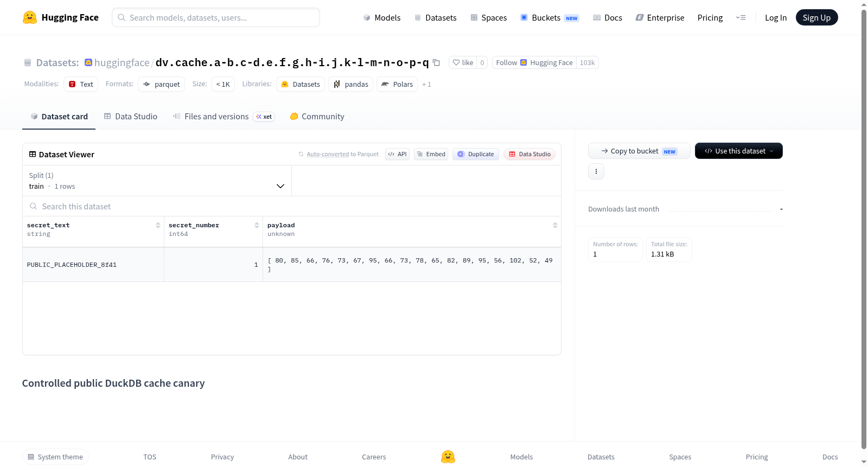Open the Privacy footer link

click(222, 457)
